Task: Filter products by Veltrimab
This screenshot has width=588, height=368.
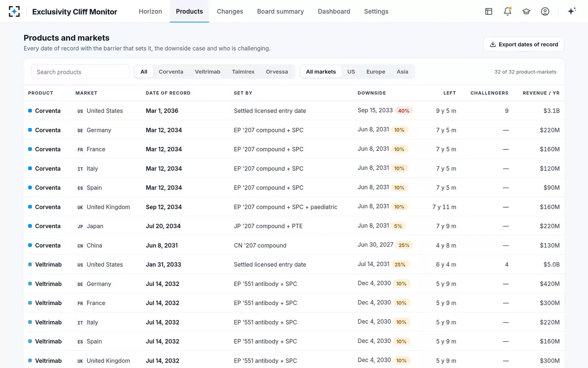Action: coord(207,72)
